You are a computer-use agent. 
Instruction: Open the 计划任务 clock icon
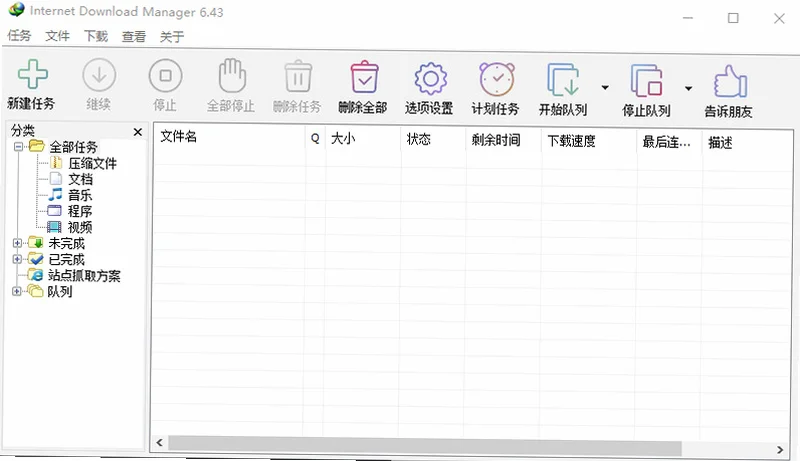coord(496,79)
